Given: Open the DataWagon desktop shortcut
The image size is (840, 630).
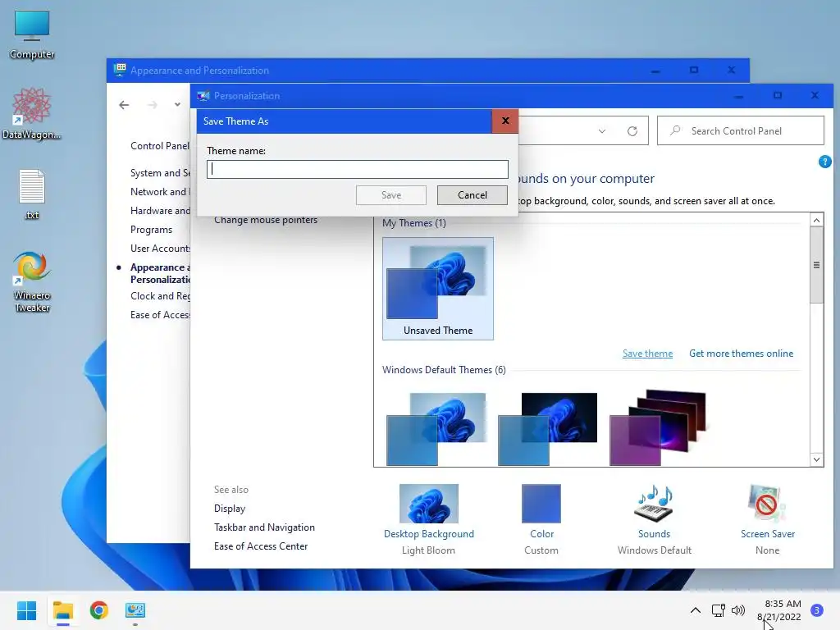Looking at the screenshot, I should 32,113.
